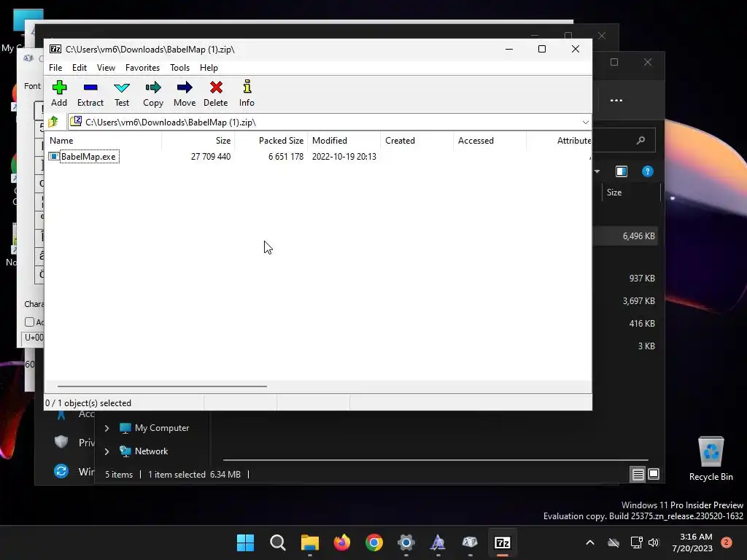Select the 937 KB file row in Explorer

point(642,279)
